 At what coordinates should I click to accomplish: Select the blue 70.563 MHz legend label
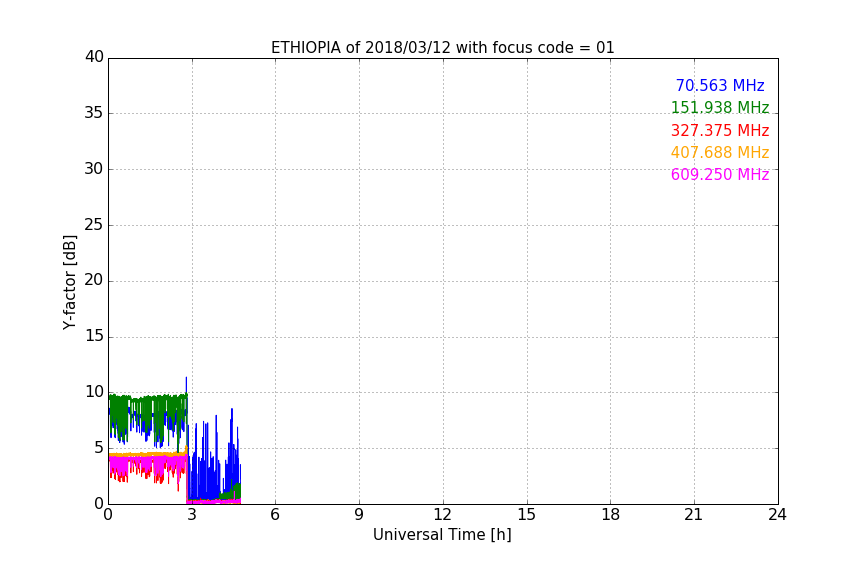(720, 85)
